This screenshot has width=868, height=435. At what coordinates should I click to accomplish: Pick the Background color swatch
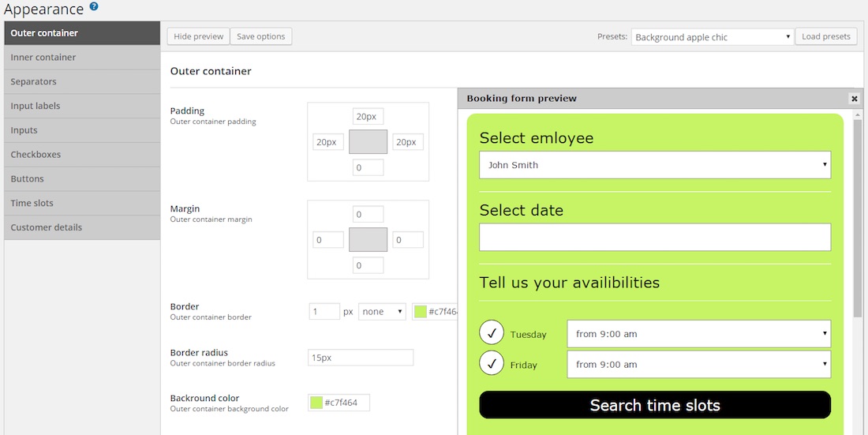tap(316, 403)
